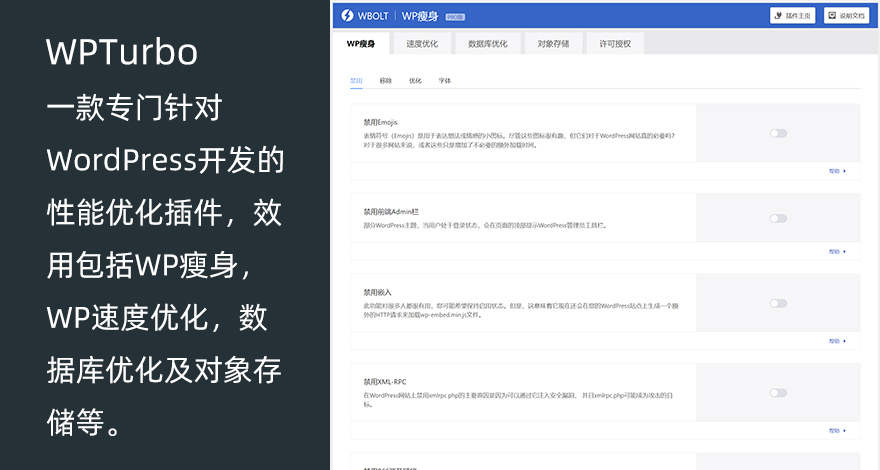Viewport: 880px width, 470px height.
Task: Select the 字体 sub-tab
Action: coord(445,81)
